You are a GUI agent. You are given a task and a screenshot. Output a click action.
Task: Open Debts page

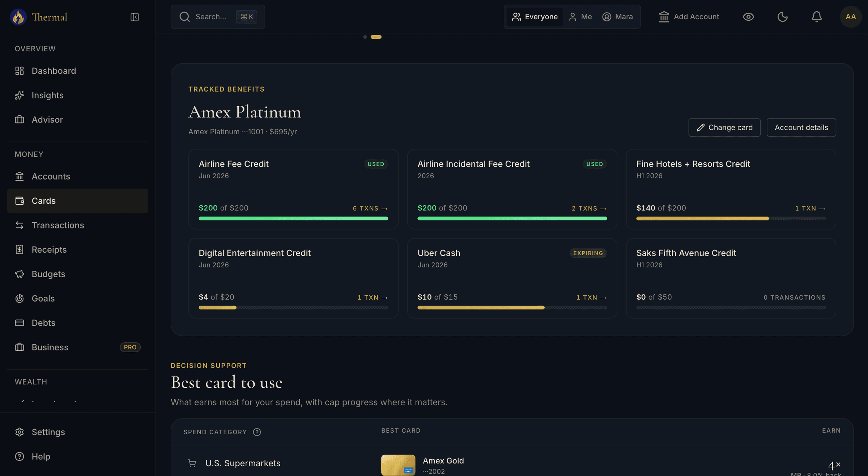[77, 323]
